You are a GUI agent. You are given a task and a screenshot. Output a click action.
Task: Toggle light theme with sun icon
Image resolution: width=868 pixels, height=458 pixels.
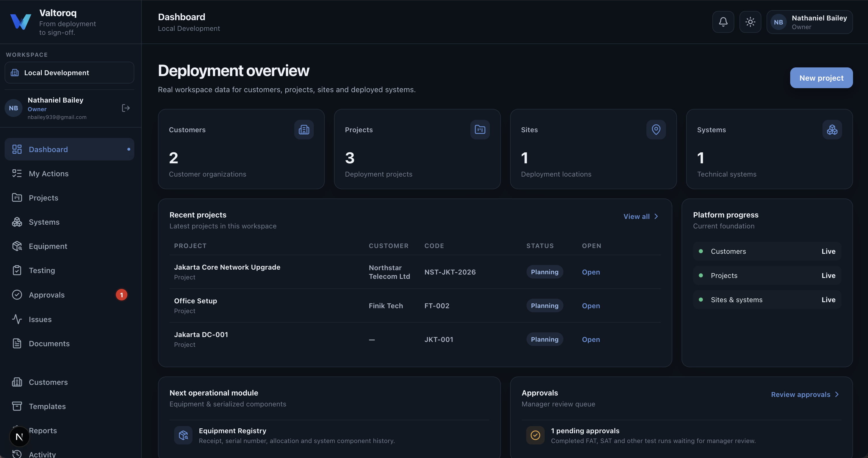point(750,22)
